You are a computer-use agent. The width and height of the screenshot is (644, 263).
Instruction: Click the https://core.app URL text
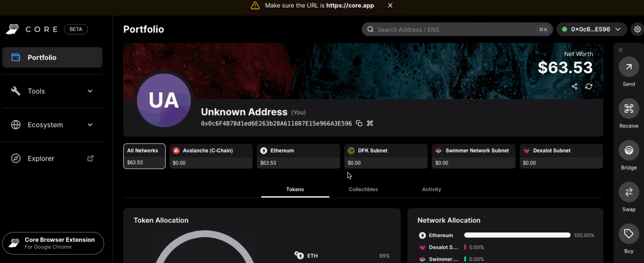[x=350, y=6]
